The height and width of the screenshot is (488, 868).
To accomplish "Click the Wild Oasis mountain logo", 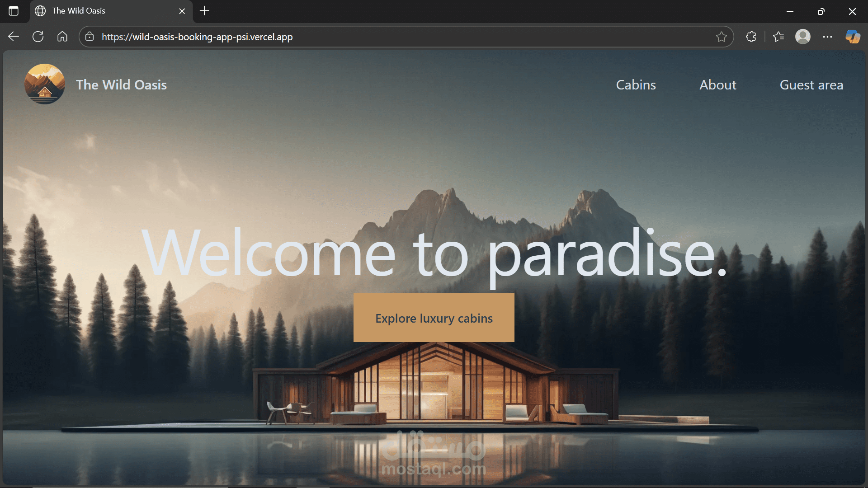I will click(x=44, y=84).
